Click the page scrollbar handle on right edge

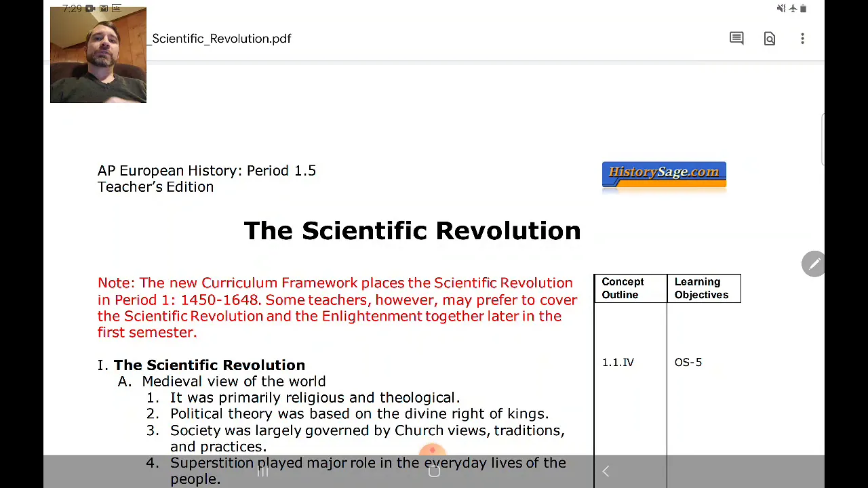(x=823, y=139)
